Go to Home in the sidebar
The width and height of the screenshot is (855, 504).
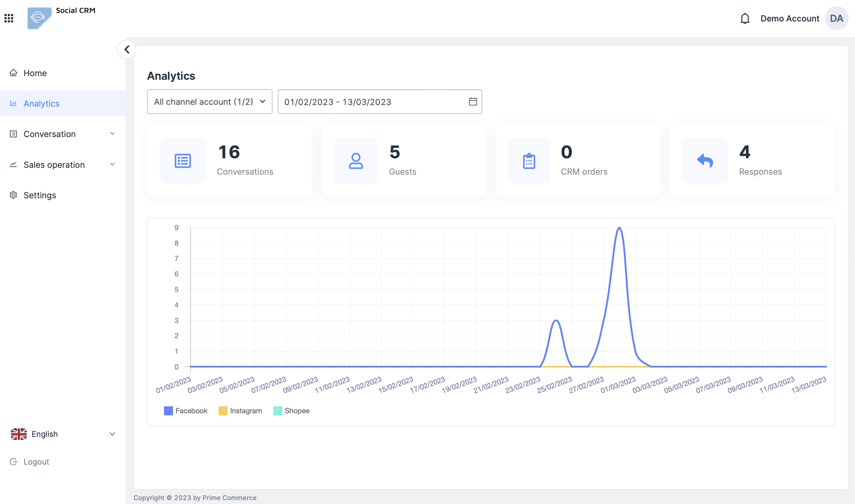[35, 73]
